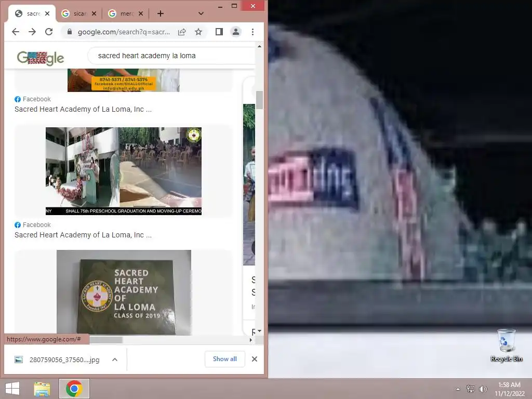Select the 'sacre' tab

pos(31,14)
